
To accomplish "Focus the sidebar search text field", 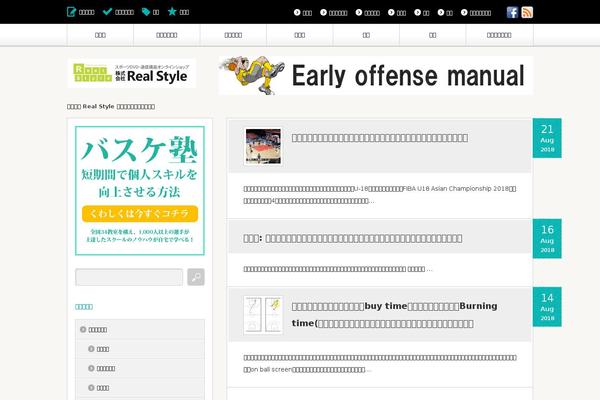I will click(x=129, y=277).
